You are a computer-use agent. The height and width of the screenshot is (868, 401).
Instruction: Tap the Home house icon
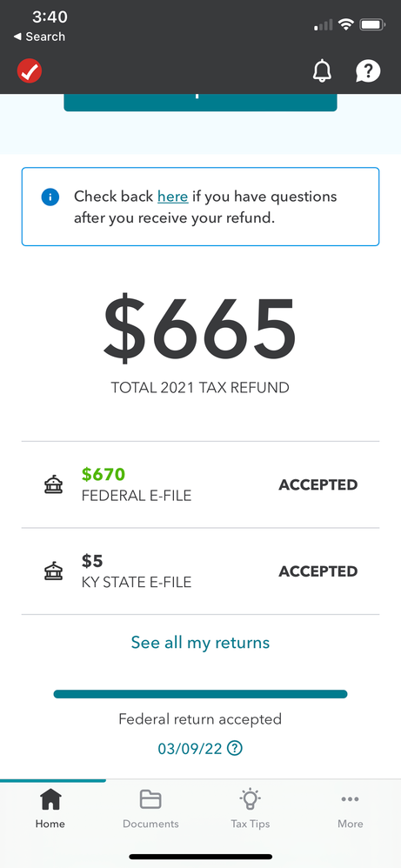tap(50, 799)
